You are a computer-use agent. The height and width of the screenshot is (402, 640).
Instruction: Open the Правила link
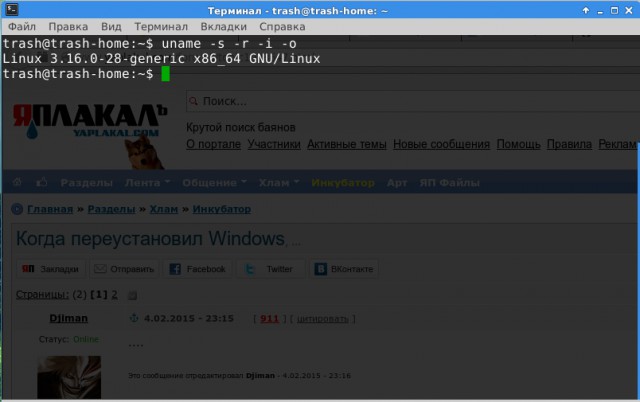(x=569, y=144)
